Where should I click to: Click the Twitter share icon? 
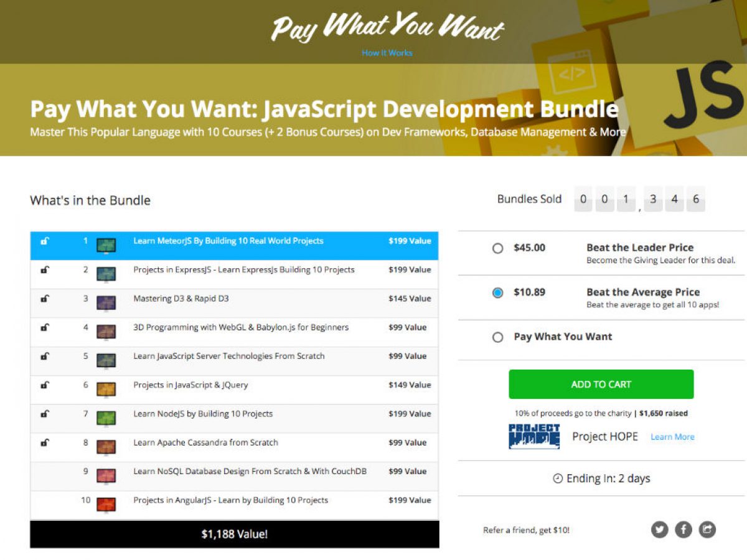click(659, 530)
